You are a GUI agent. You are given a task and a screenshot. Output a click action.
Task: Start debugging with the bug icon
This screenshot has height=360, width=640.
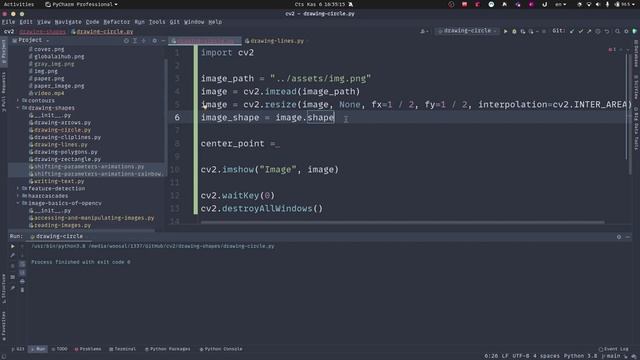(x=514, y=31)
